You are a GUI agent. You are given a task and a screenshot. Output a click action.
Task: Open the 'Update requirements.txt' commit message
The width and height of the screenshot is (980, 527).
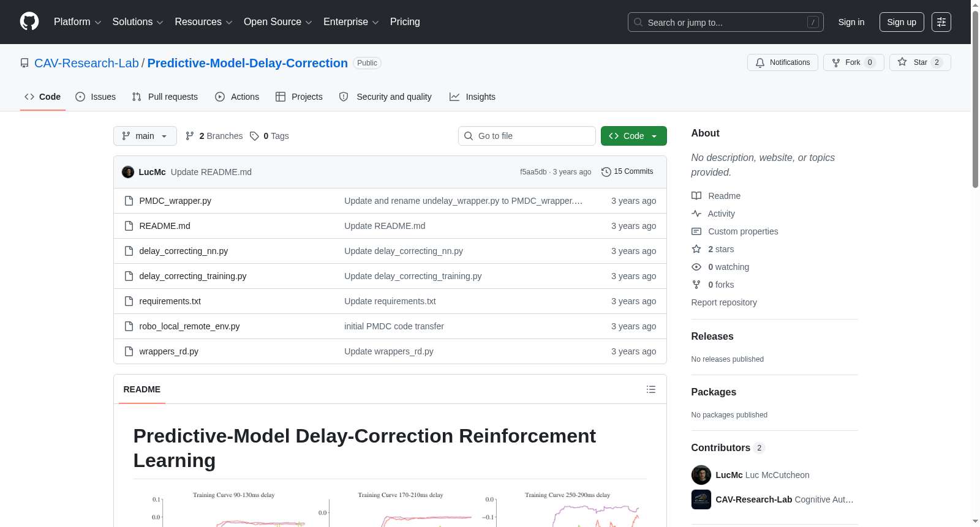pyautogui.click(x=390, y=301)
